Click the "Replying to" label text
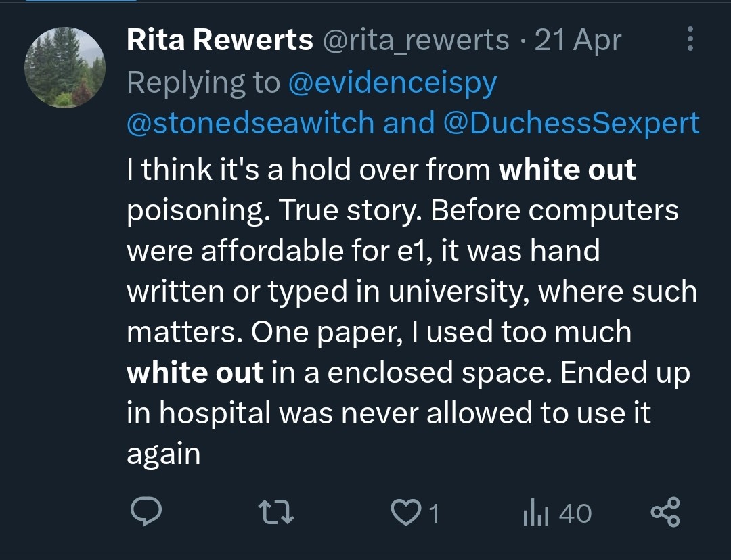 click(x=203, y=83)
